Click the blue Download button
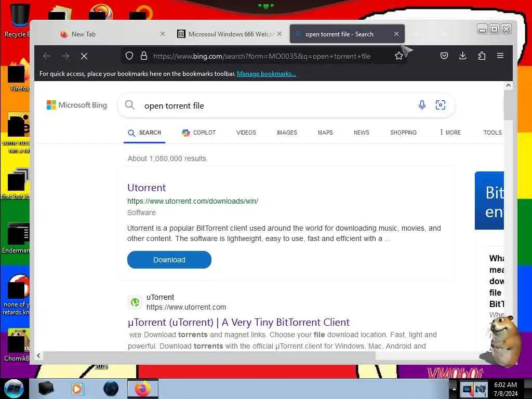 169,260
